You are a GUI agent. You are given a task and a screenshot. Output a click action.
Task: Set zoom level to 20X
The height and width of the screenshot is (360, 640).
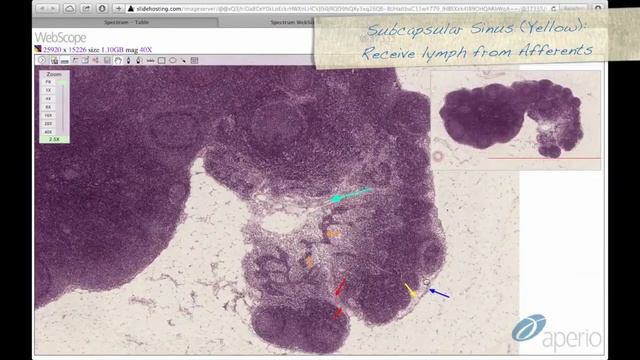(x=48, y=124)
